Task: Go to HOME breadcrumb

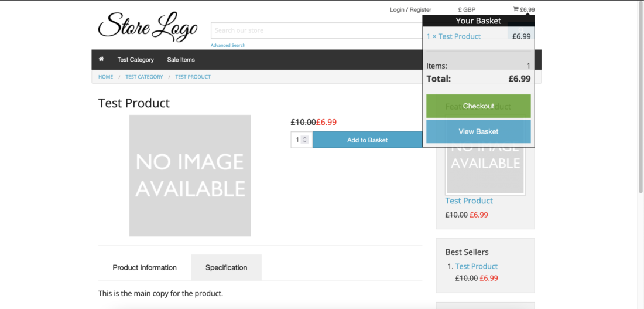Action: point(105,77)
